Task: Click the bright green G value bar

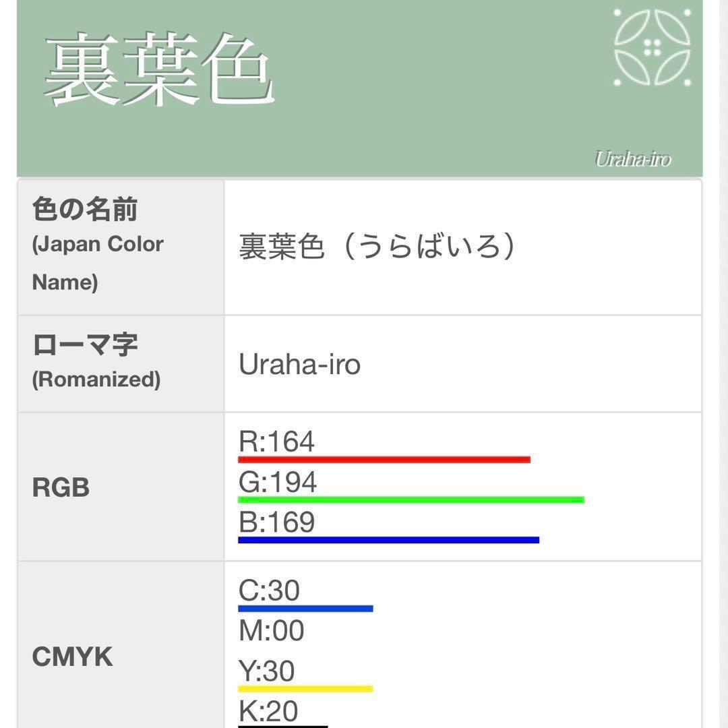Action: click(x=411, y=500)
